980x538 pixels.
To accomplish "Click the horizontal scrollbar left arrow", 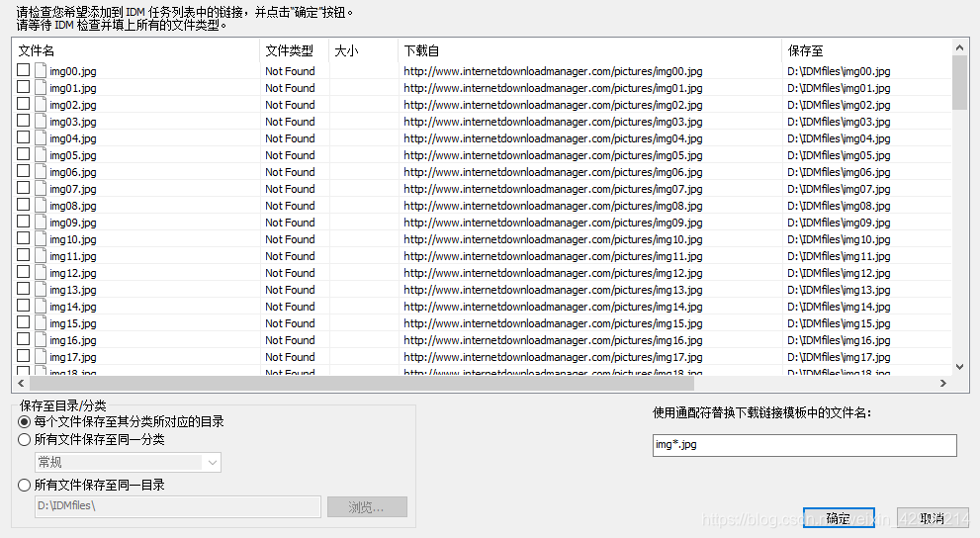I will tap(21, 383).
